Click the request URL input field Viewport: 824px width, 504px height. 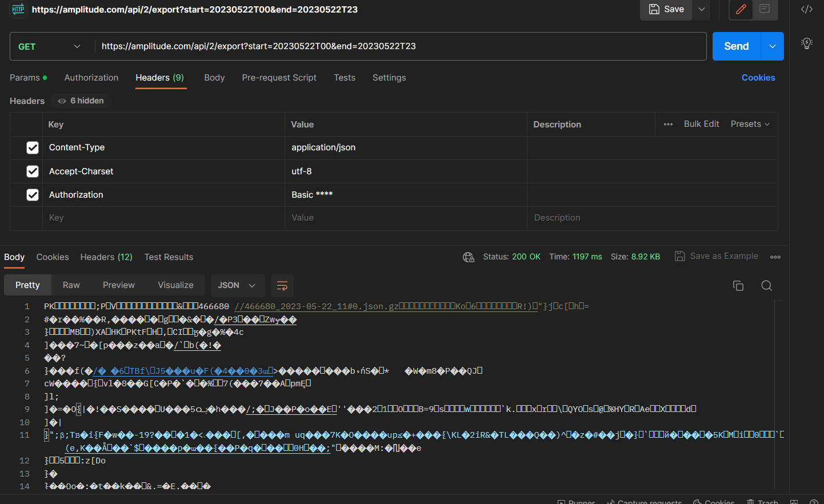click(x=400, y=46)
